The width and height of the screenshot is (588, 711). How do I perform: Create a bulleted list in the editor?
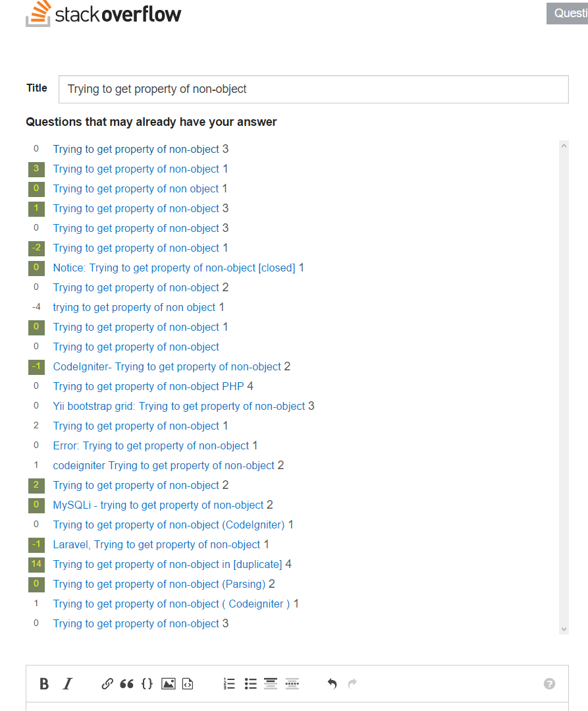(x=250, y=684)
